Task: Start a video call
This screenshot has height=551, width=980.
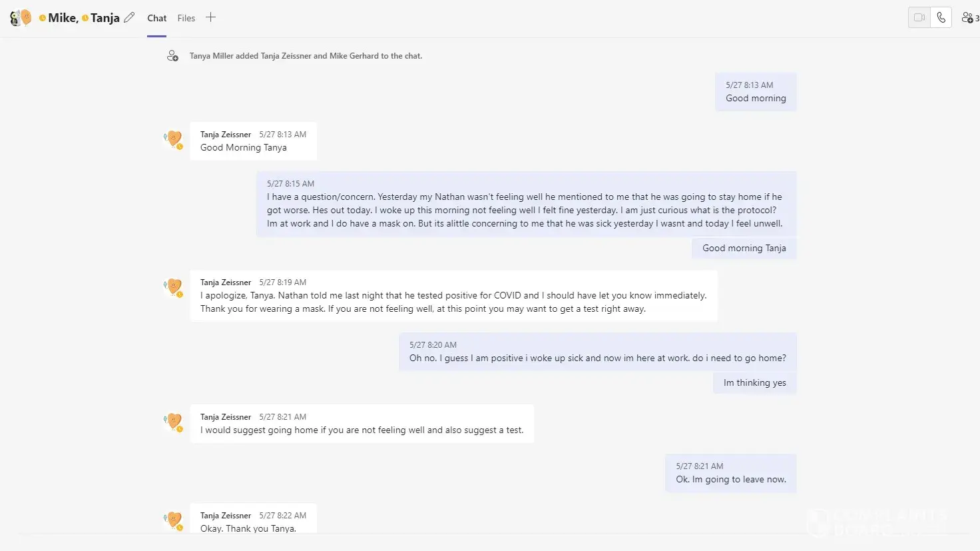Action: tap(919, 18)
